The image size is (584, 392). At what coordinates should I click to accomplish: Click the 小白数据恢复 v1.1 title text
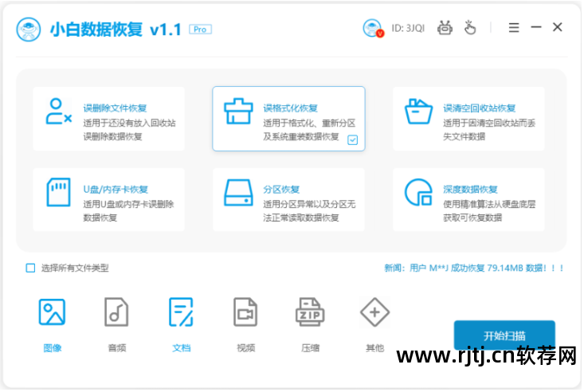116,29
